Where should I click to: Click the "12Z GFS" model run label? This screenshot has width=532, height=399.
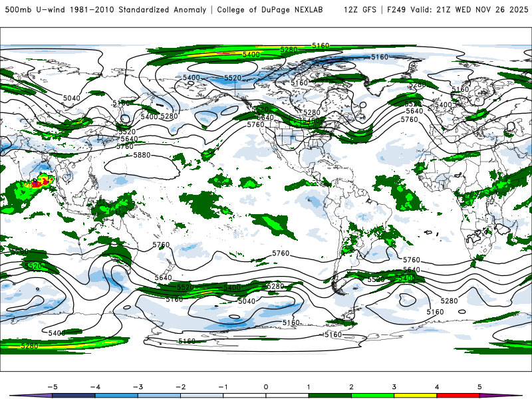(x=360, y=9)
